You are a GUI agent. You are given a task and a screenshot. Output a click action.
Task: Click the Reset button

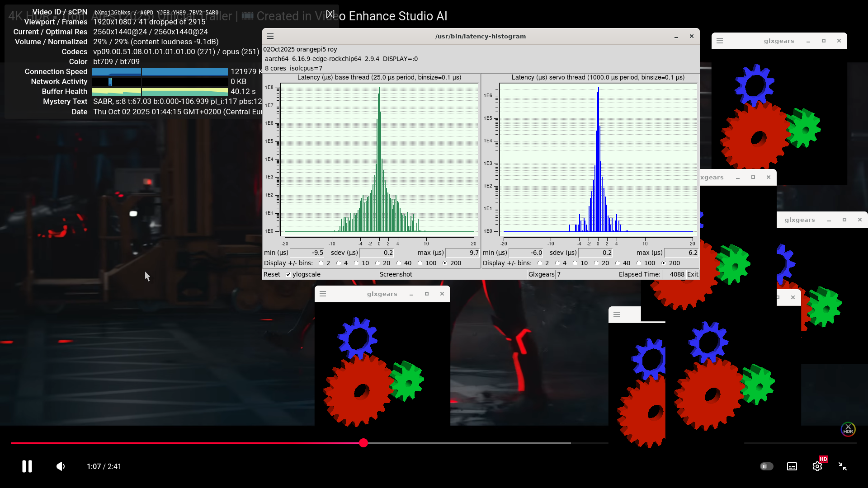click(272, 274)
